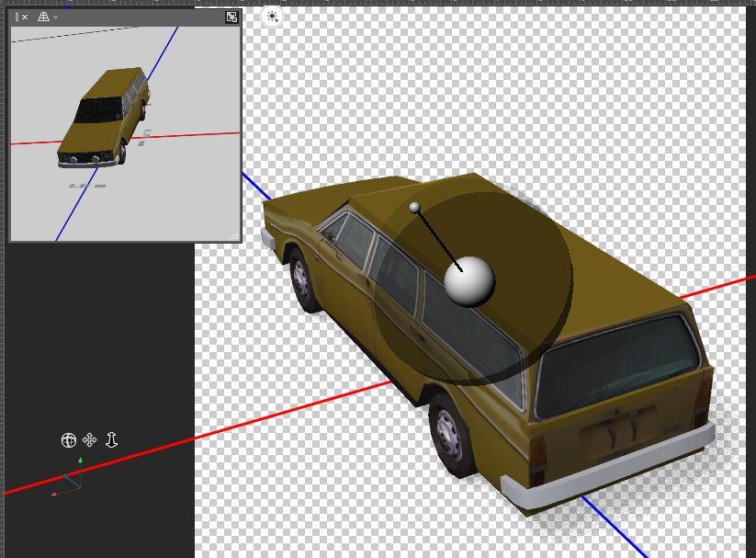756x558 pixels.
Task: Select the dolly 3D camera tool icon
Action: point(111,439)
